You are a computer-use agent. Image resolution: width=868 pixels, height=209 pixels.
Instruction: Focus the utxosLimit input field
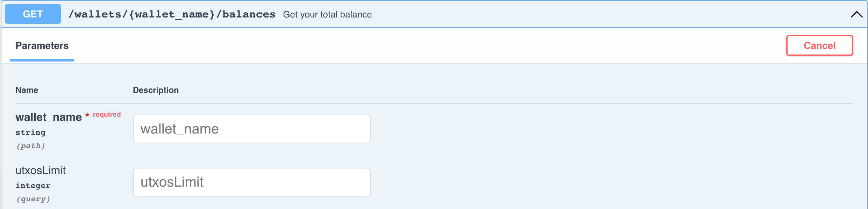(x=252, y=182)
